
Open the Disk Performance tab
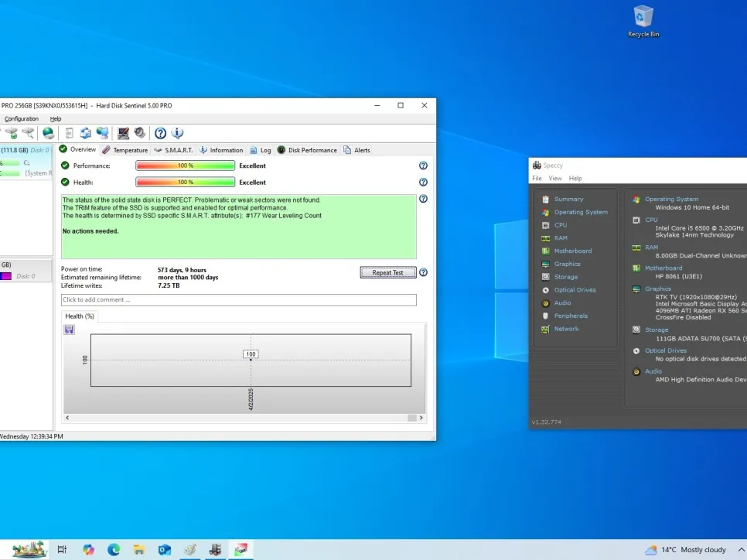click(307, 149)
